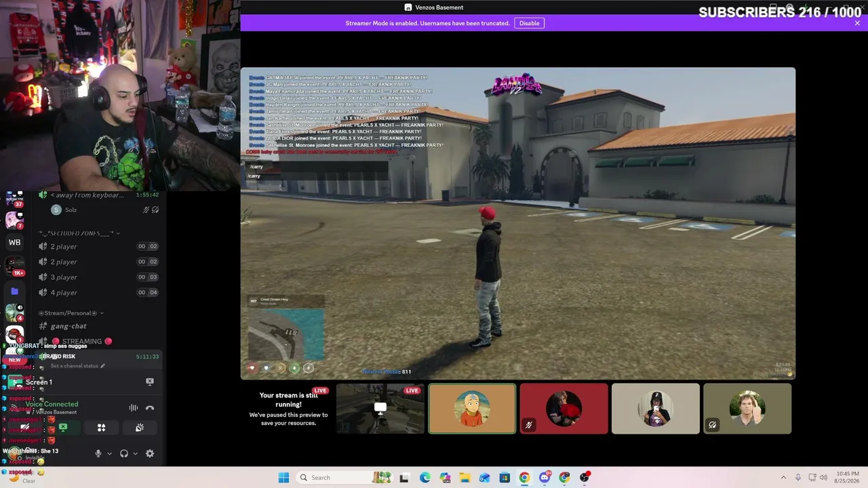Screen dimensions: 868x488
Task: Open the second Chrome profile icon
Action: click(x=564, y=478)
